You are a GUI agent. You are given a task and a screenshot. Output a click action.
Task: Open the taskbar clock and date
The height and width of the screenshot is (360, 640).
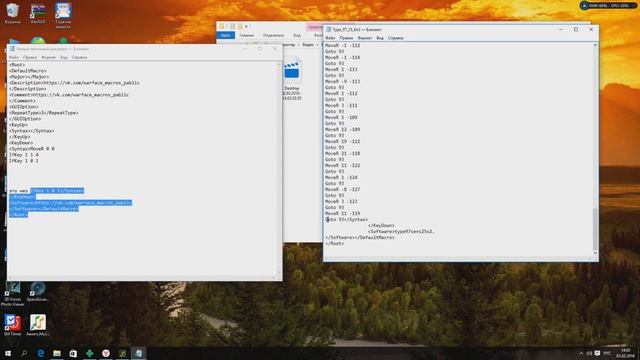coord(625,353)
